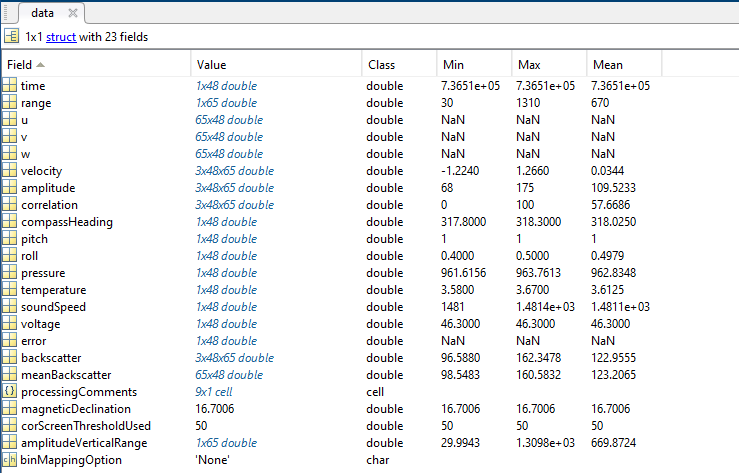
Task: Open the 65x48 double value of u
Action: (229, 120)
